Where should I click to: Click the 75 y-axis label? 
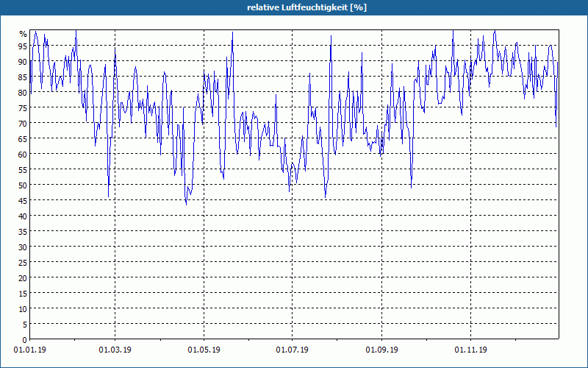[x=23, y=107]
